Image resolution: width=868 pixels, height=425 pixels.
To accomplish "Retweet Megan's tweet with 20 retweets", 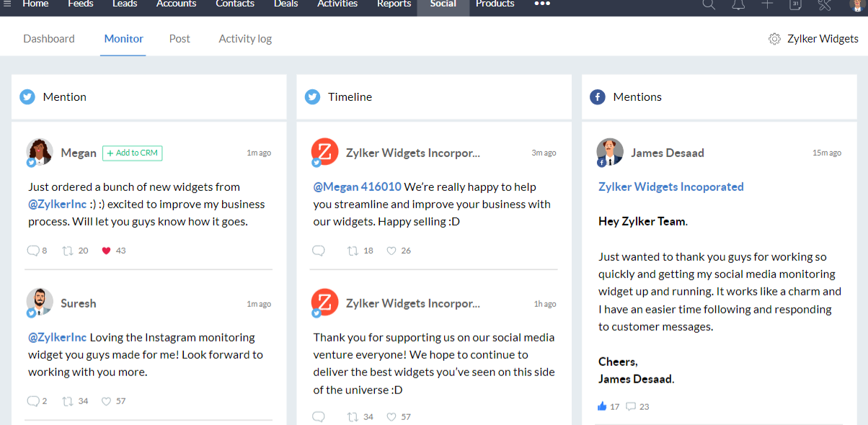I will click(x=68, y=251).
